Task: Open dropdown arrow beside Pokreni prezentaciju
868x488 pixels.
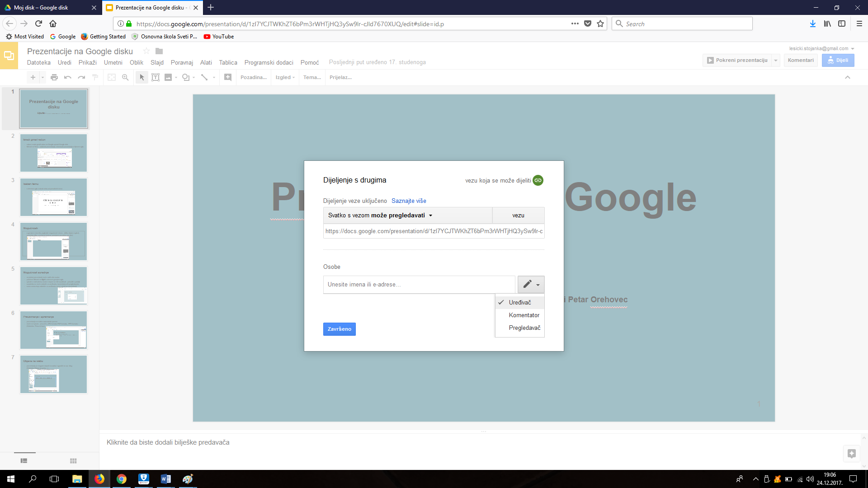Action: tap(776, 60)
